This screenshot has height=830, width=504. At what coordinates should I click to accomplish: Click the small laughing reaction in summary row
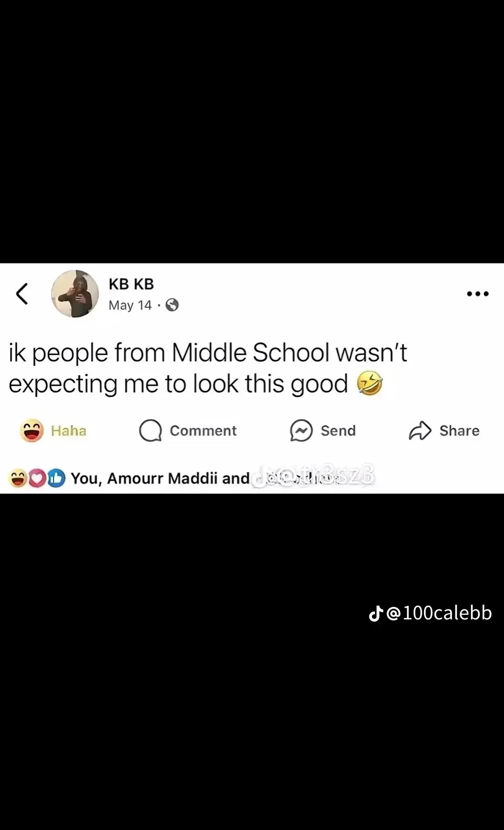tap(18, 478)
